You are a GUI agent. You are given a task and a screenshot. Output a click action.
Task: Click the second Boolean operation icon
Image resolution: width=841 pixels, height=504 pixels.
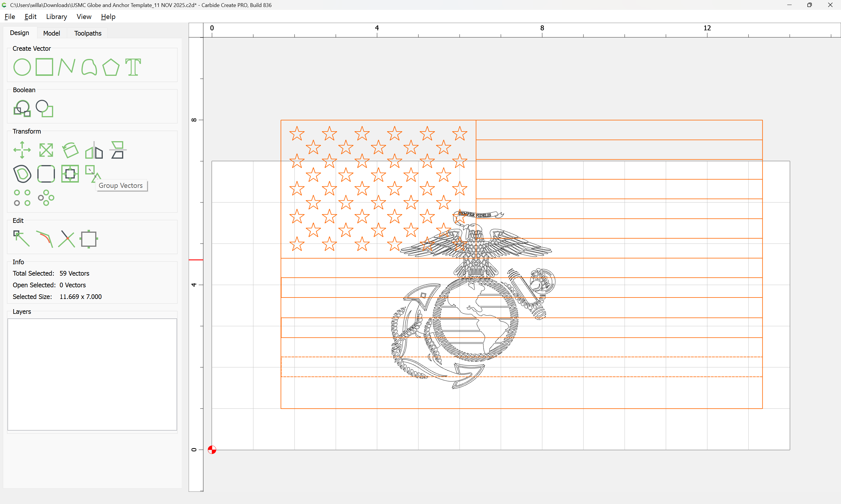pos(44,109)
